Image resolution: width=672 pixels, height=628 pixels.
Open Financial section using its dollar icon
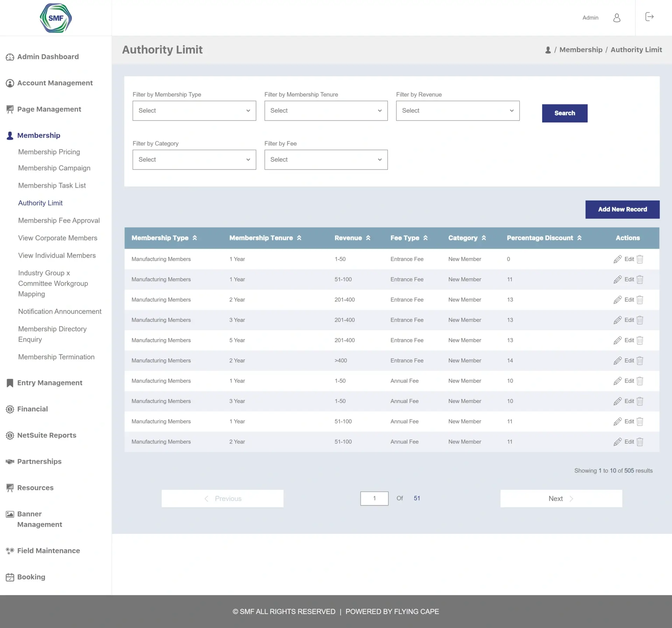click(x=10, y=409)
